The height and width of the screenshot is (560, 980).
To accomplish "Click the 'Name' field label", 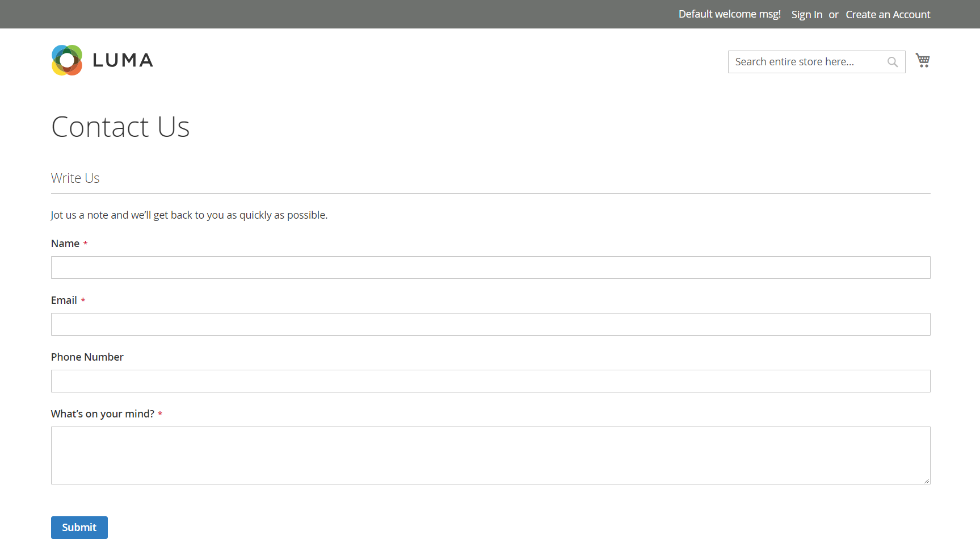I will click(x=65, y=244).
